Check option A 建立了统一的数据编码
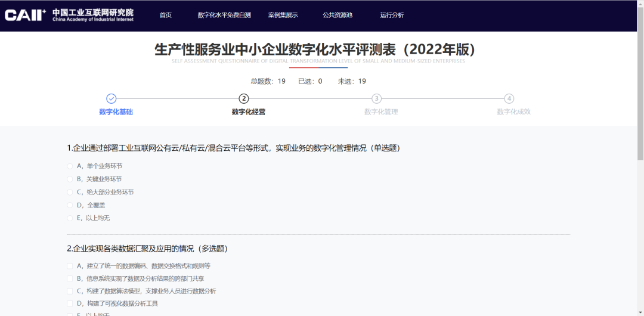 point(70,266)
